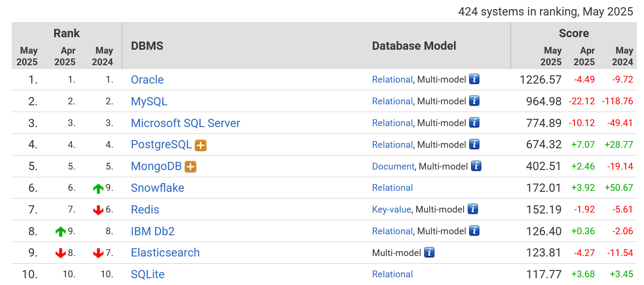Open the info icon for Microsoft SQL Server
This screenshot has height=285, width=644.
click(x=474, y=123)
